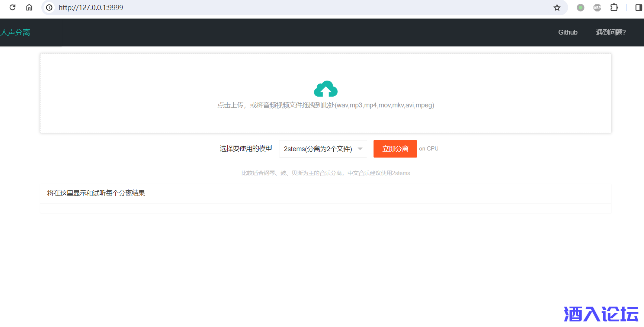Expand model list using the dropdown arrow
The width and height of the screenshot is (644, 327).
(x=360, y=149)
